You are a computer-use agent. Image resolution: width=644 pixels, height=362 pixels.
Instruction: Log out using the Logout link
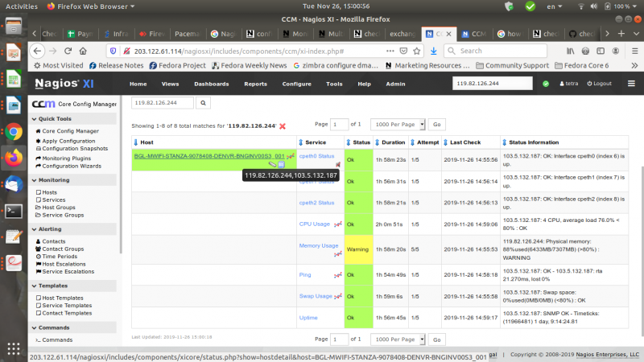coord(599,84)
